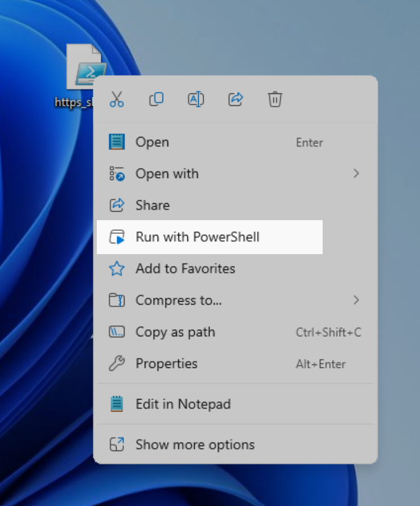Click the Compress to... menu label
This screenshot has height=506, width=420.
click(x=178, y=301)
